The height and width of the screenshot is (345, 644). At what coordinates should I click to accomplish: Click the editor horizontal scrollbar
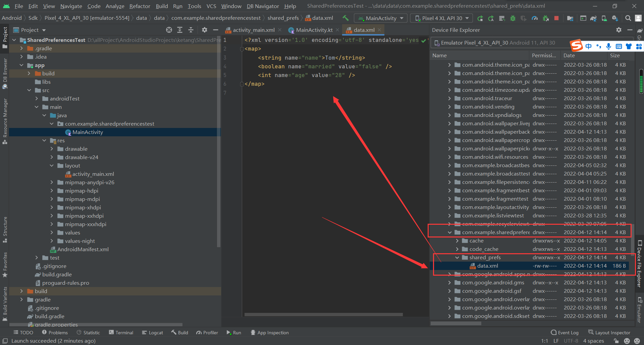click(x=323, y=315)
